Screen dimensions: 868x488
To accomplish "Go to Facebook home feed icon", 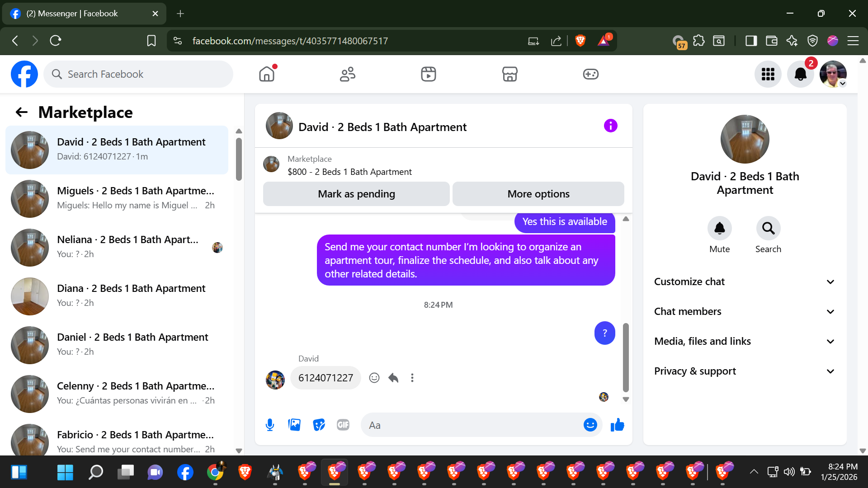I will pyautogui.click(x=267, y=74).
